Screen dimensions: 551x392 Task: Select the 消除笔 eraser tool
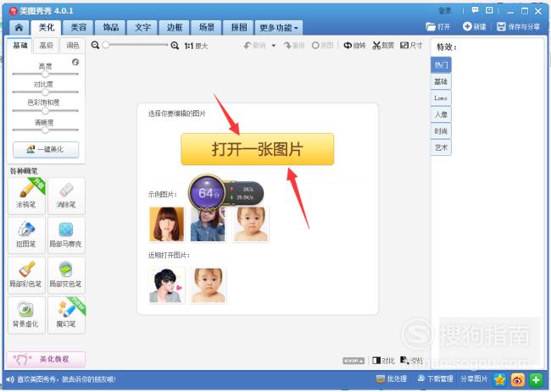point(66,196)
